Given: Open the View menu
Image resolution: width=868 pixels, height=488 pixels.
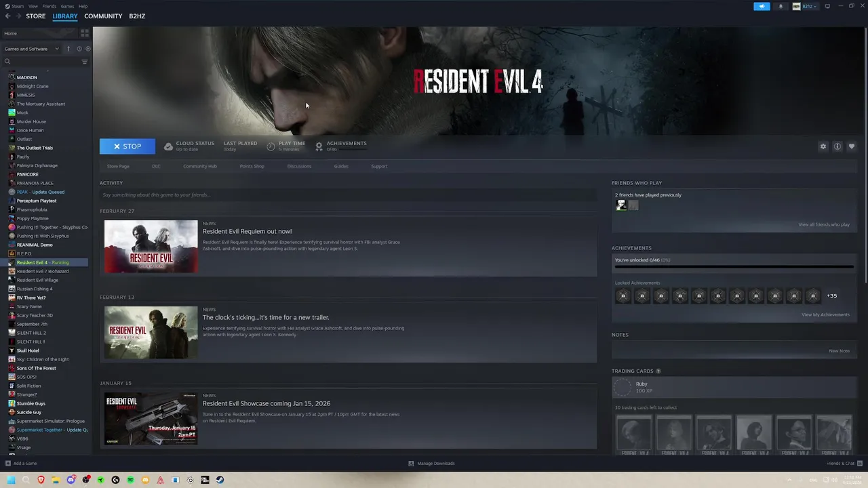Looking at the screenshot, I should (33, 6).
